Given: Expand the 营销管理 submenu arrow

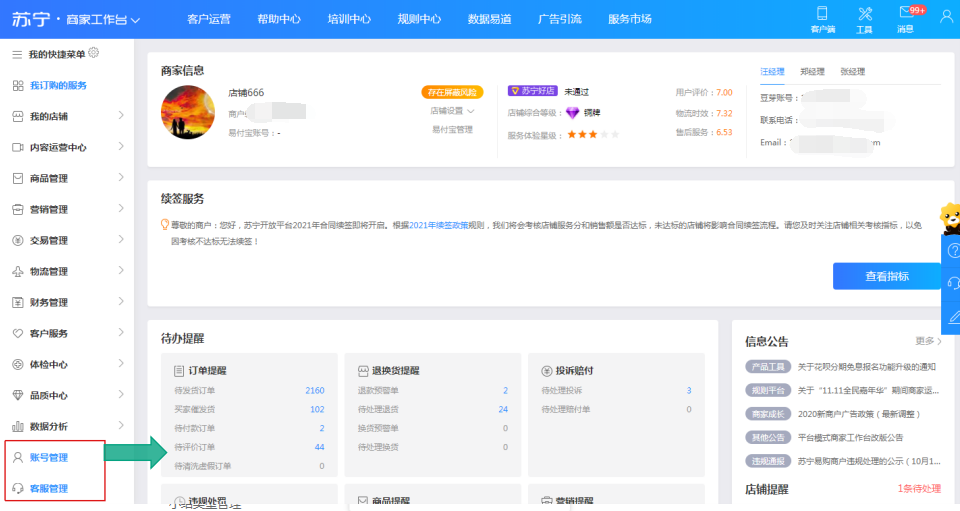Looking at the screenshot, I should click(121, 208).
